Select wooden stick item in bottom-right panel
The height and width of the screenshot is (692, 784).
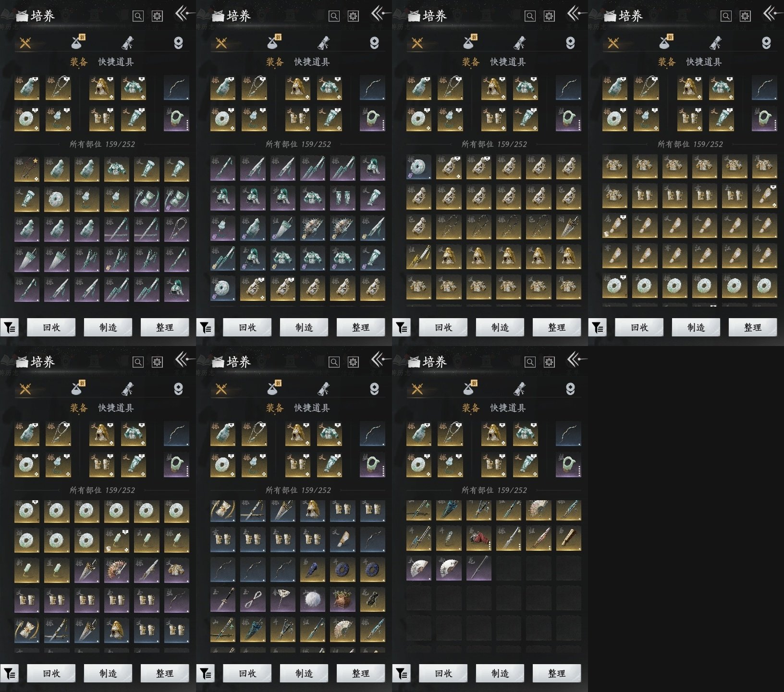(x=568, y=539)
